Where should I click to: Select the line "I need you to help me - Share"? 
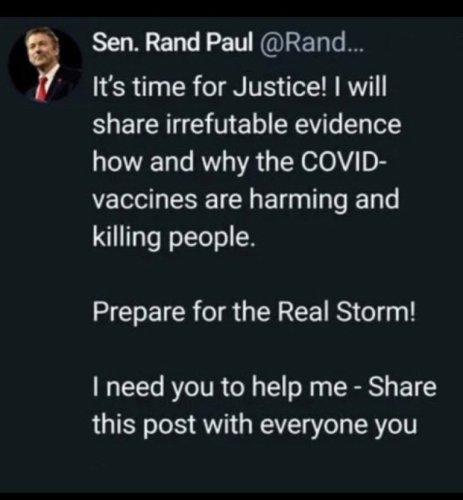pyautogui.click(x=264, y=389)
